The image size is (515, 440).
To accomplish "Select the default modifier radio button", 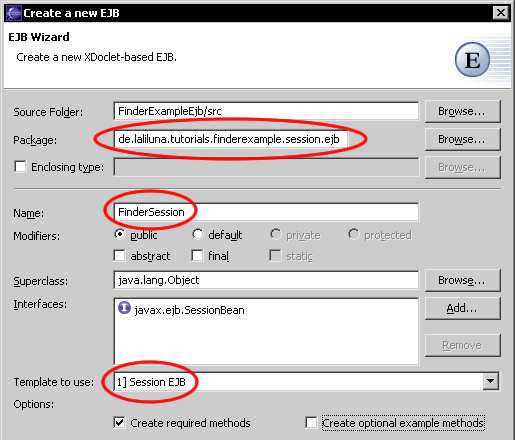I will coord(197,234).
